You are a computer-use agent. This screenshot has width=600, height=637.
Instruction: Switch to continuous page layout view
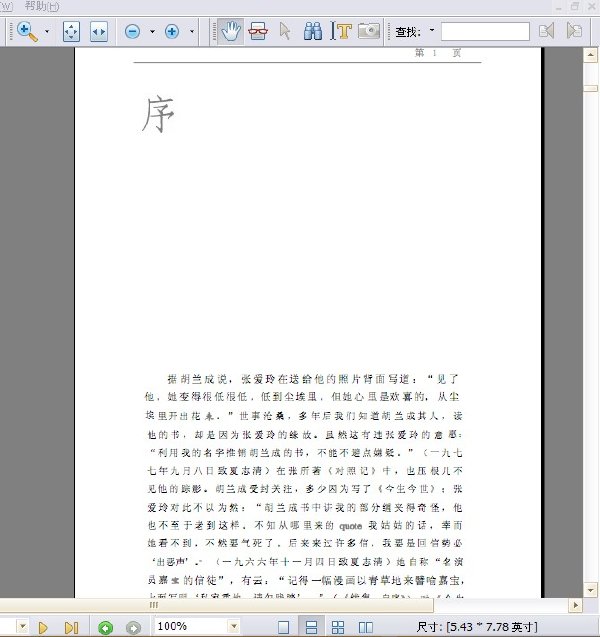pyautogui.click(x=311, y=627)
